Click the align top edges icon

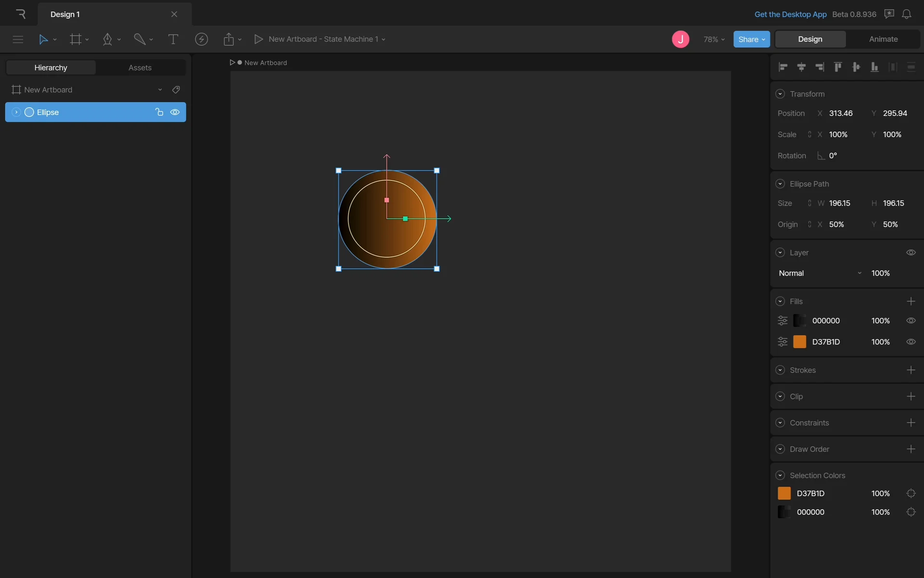838,67
